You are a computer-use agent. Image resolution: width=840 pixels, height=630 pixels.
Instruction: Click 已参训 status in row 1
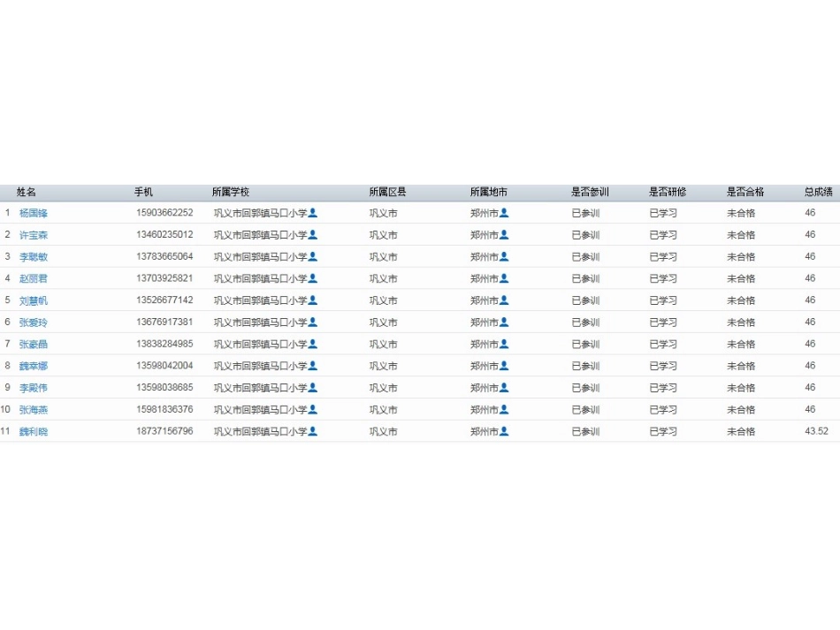point(585,213)
